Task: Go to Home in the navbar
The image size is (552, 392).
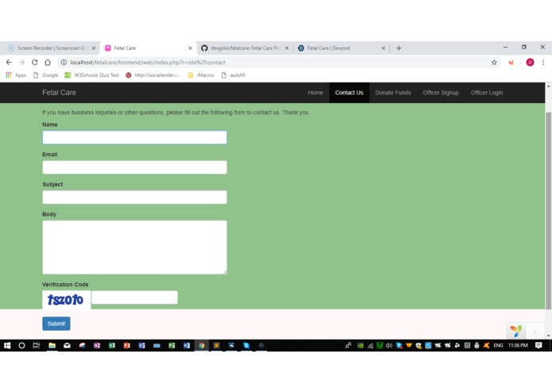Action: click(315, 93)
